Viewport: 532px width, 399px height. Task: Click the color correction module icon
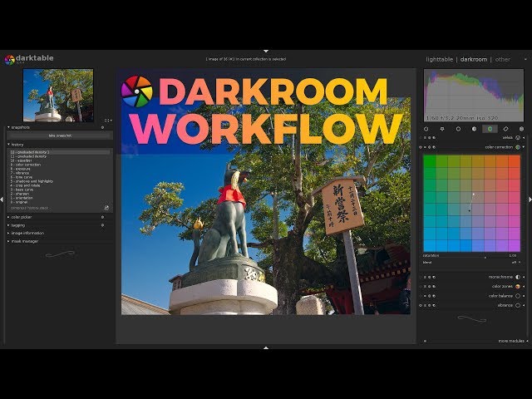pos(518,147)
